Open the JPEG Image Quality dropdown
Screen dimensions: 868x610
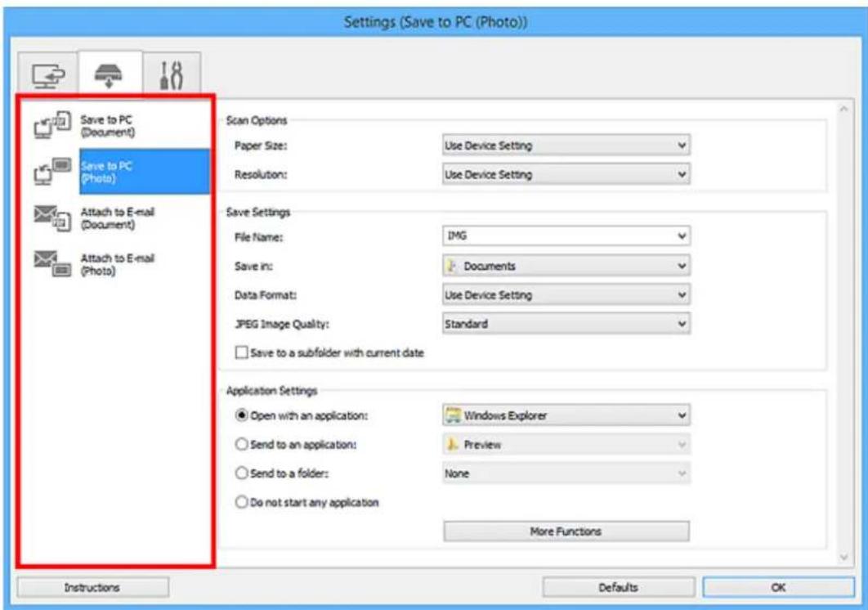[566, 324]
